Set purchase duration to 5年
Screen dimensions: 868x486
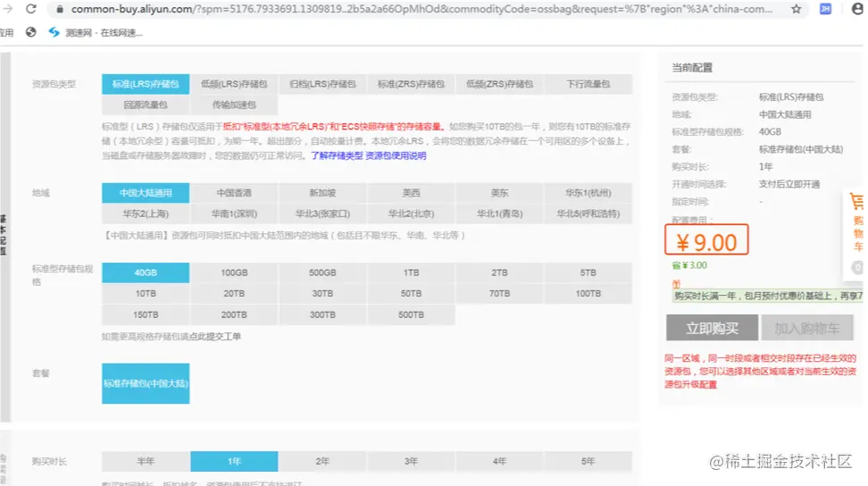[588, 462]
